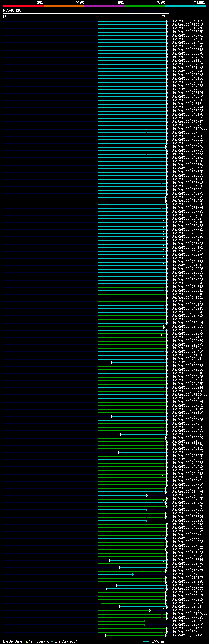Click hit label UniRef100_B9N321

(187, 118)
